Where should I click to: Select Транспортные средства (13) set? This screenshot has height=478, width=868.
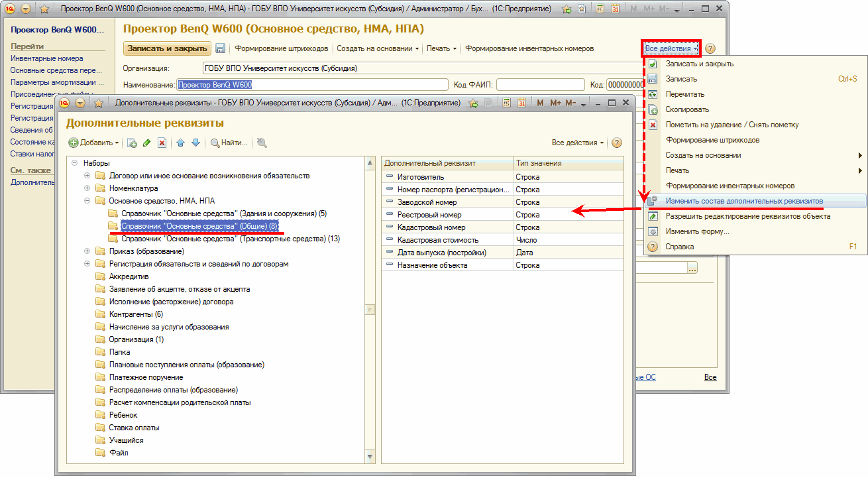tap(231, 239)
